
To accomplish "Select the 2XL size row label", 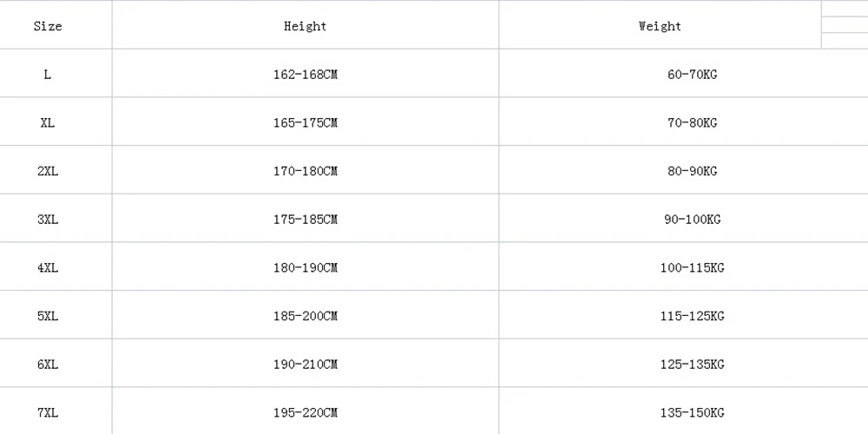I will point(48,171).
